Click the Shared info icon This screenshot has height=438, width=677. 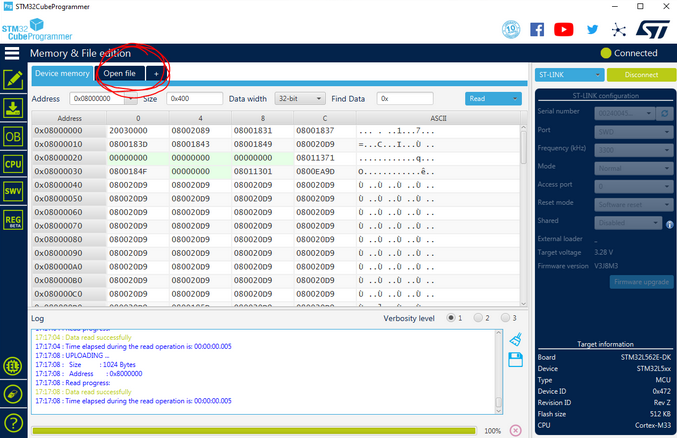(x=670, y=224)
